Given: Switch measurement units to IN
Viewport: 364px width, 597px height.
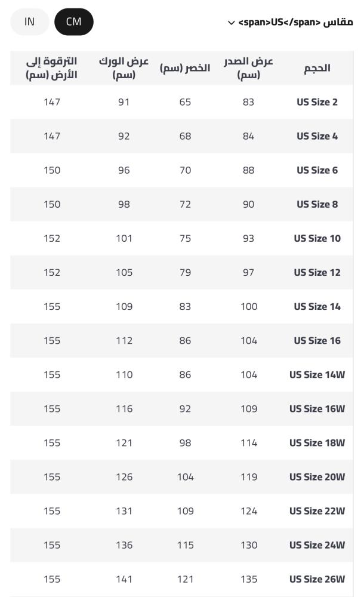Looking at the screenshot, I should (x=29, y=22).
